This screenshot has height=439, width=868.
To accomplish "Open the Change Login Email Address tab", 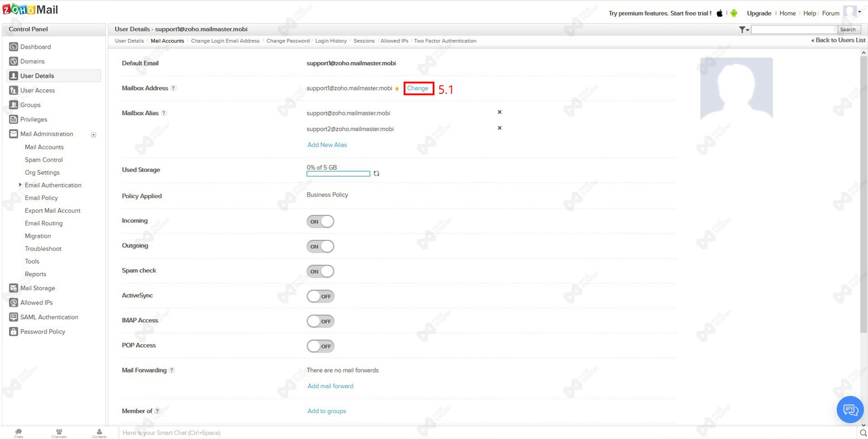I will point(225,41).
